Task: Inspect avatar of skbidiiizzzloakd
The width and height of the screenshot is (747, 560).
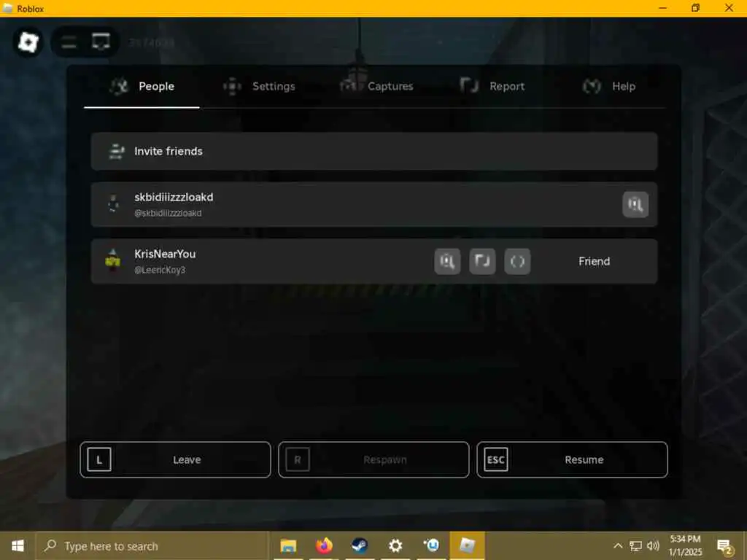Action: click(x=635, y=204)
